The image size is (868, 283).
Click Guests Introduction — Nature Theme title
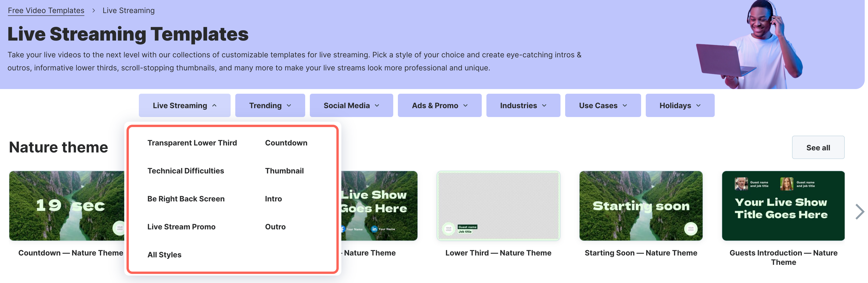[783, 258]
